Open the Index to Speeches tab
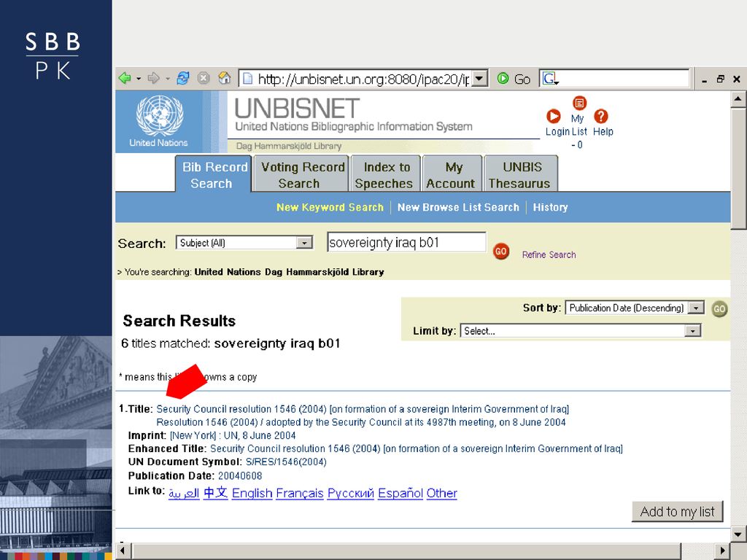The width and height of the screenshot is (747, 560). coord(385,175)
